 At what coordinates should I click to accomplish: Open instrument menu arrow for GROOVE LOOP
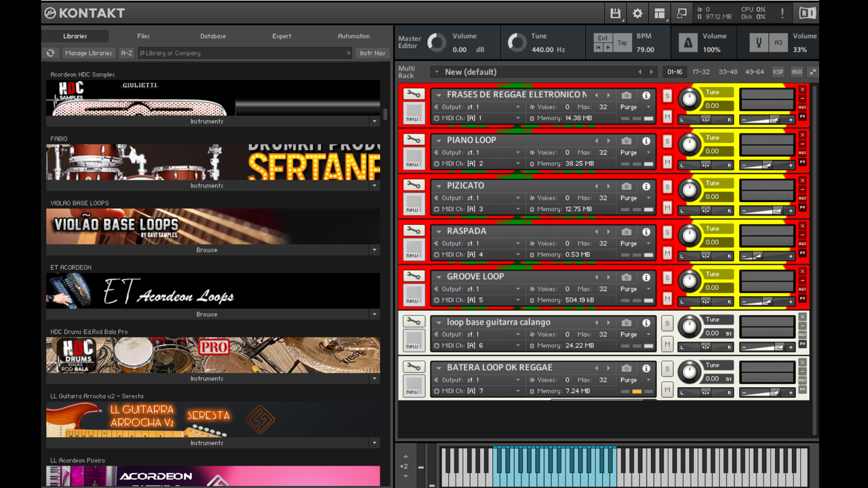(439, 277)
